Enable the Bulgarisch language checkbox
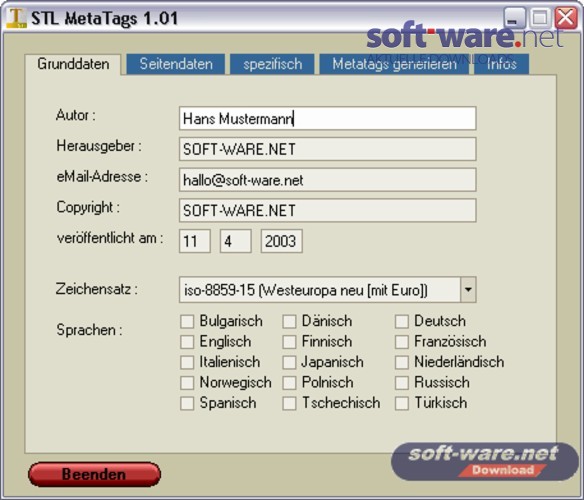Image resolution: width=584 pixels, height=500 pixels. pos(187,321)
